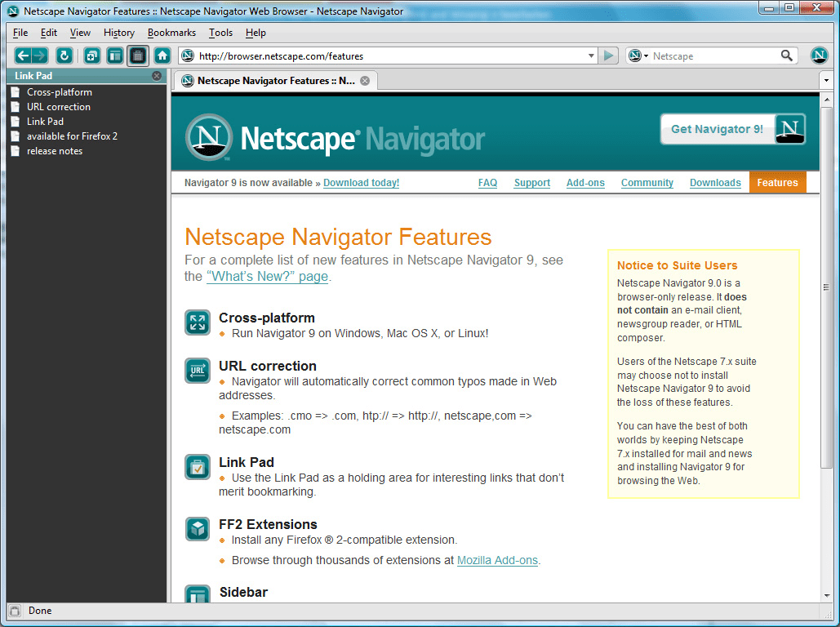Open the search engine selector dropdown
The width and height of the screenshot is (840, 627).
pos(638,56)
